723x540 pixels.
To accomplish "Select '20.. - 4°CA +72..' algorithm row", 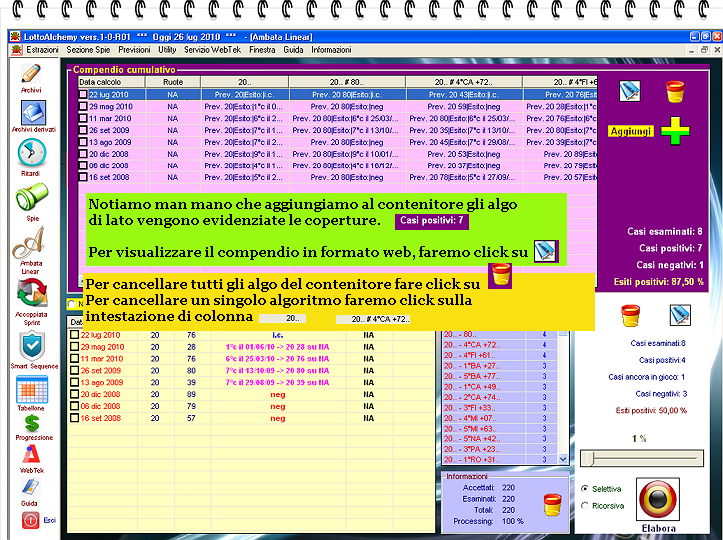I will 500,345.
